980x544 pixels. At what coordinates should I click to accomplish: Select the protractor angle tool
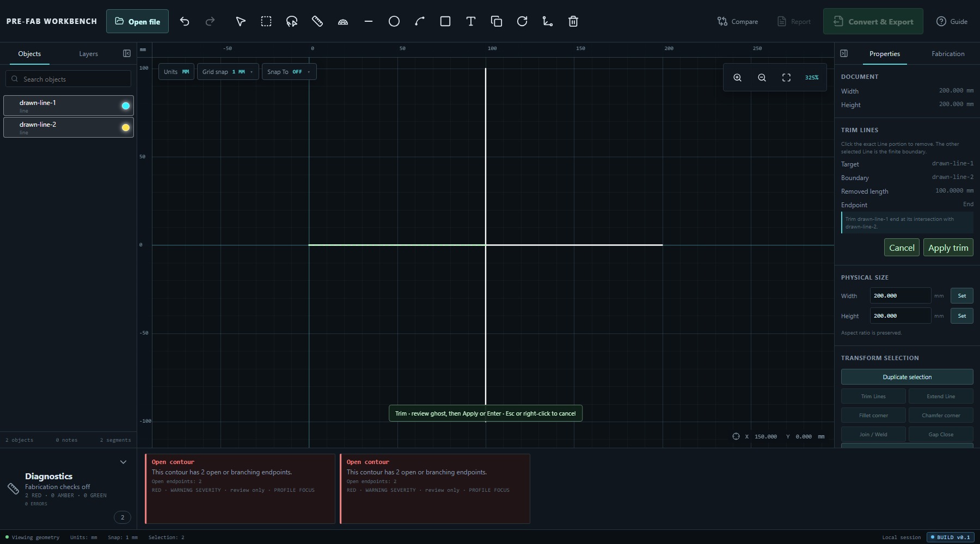(x=343, y=21)
